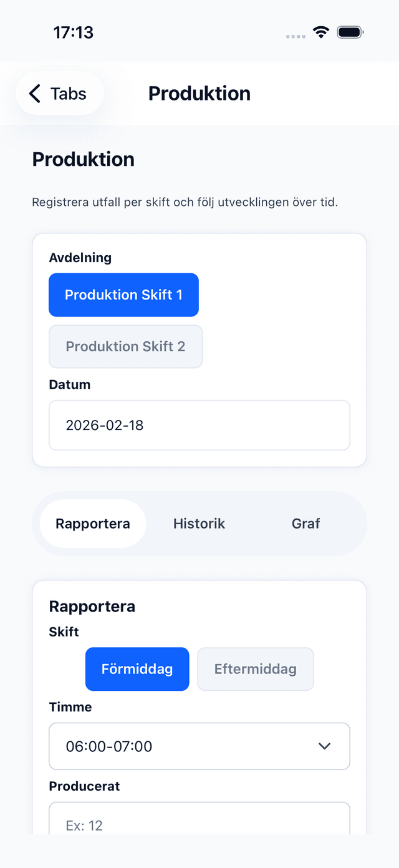Enable the Eftermiddag shift option
Image resolution: width=399 pixels, height=868 pixels.
tap(255, 668)
